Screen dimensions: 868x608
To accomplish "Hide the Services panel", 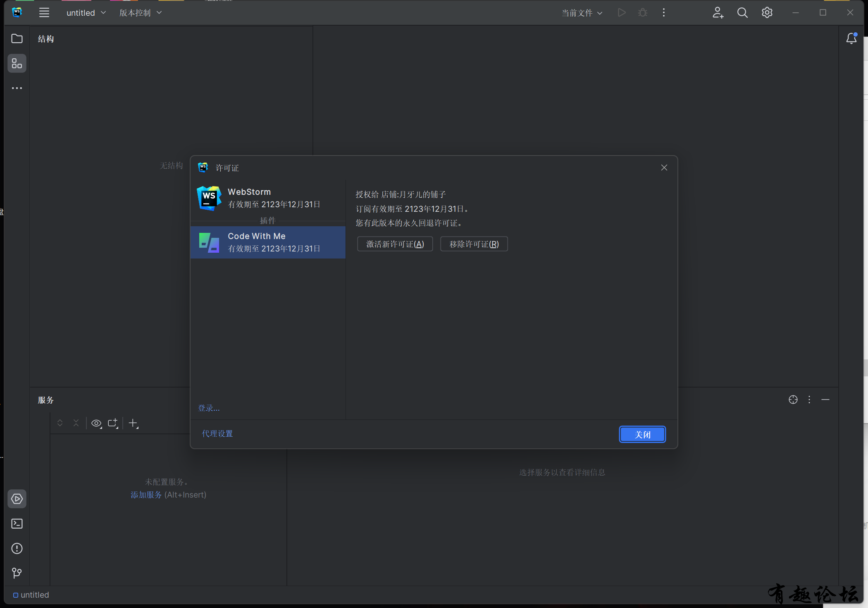I will pyautogui.click(x=825, y=400).
